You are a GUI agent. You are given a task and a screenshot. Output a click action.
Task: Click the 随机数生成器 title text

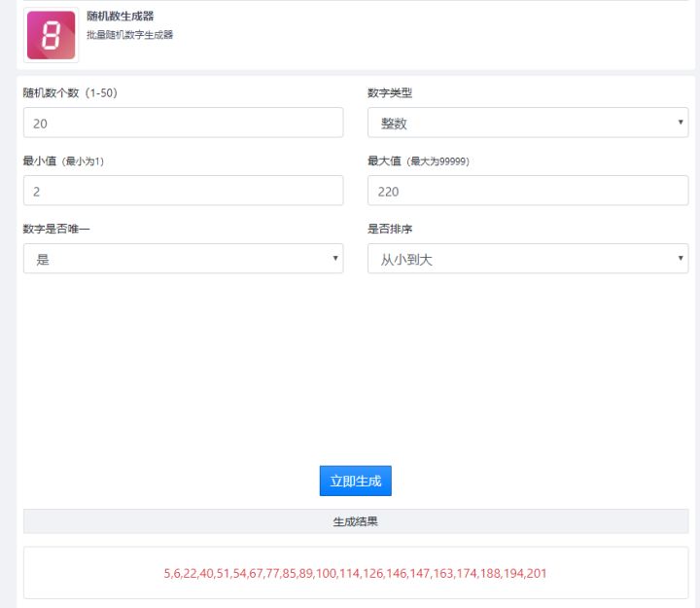121,17
